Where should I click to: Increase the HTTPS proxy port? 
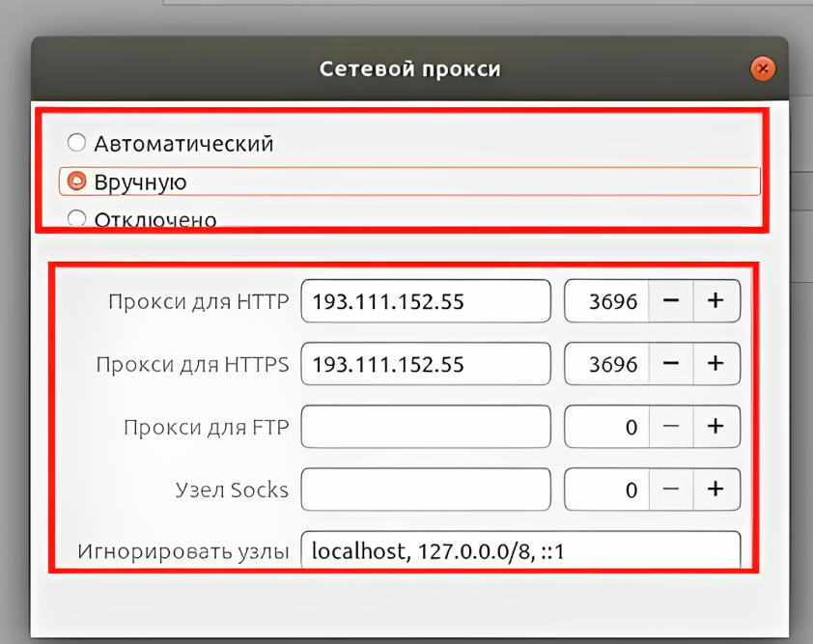coord(716,364)
